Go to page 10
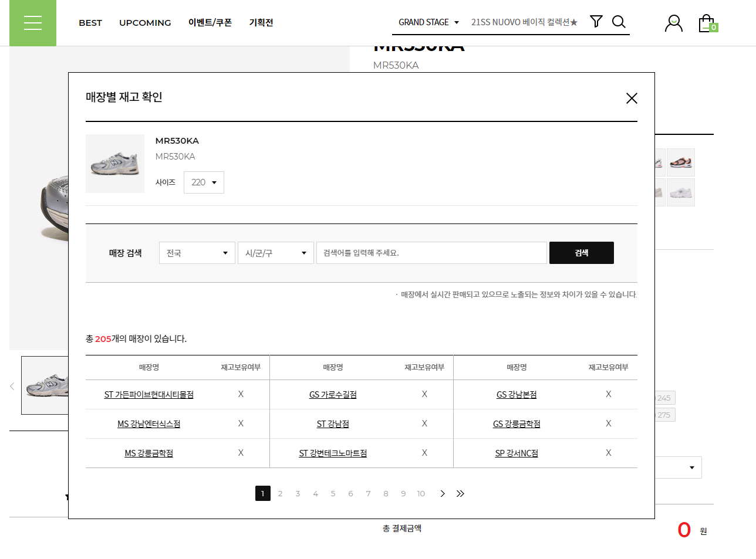756x559 pixels. 421,493
